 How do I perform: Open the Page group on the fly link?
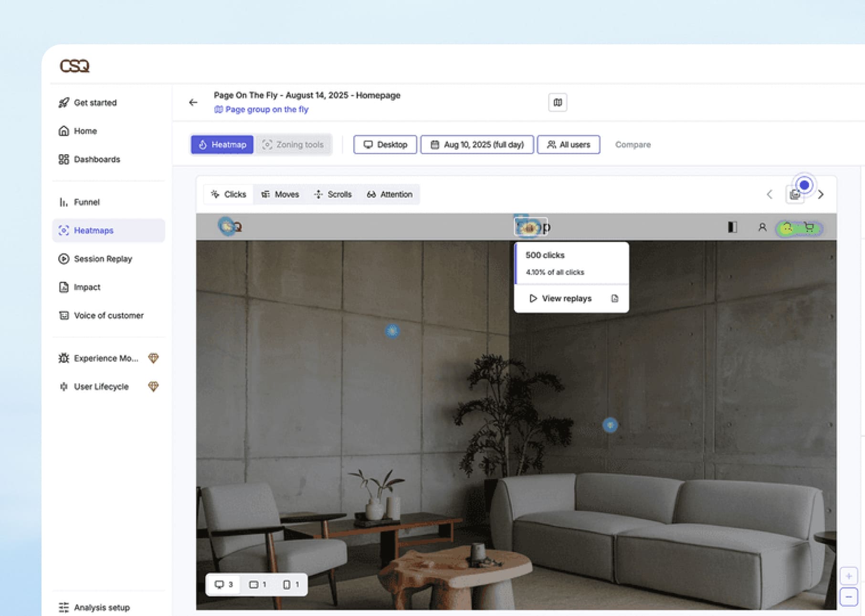click(x=261, y=109)
